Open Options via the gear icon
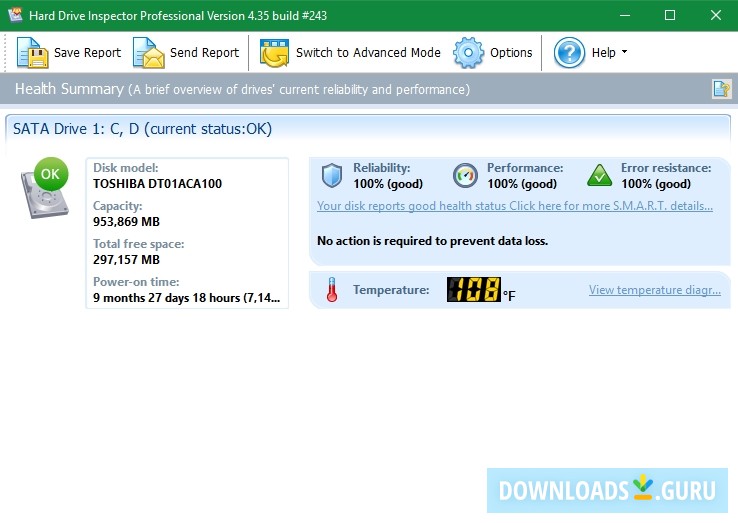This screenshot has height=523, width=738. [x=468, y=53]
